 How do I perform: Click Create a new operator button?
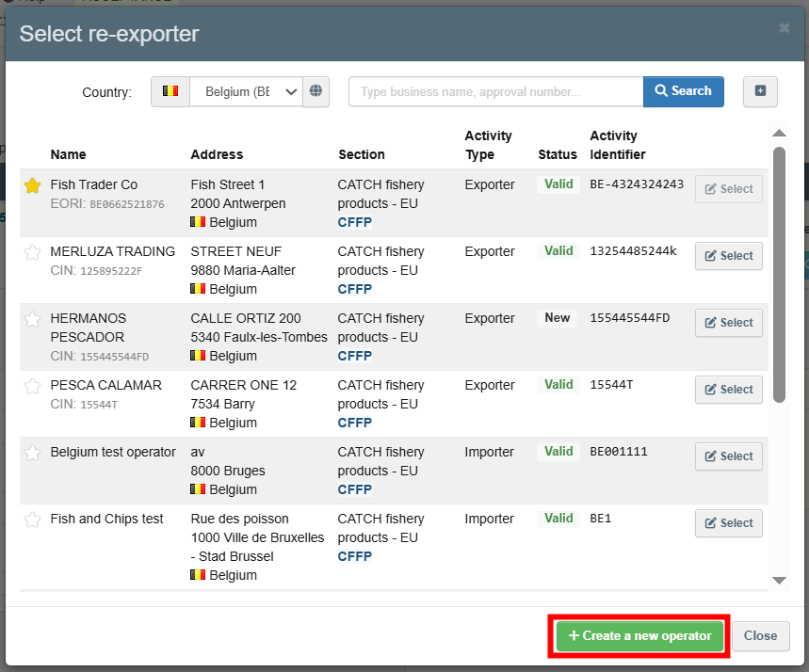point(639,635)
